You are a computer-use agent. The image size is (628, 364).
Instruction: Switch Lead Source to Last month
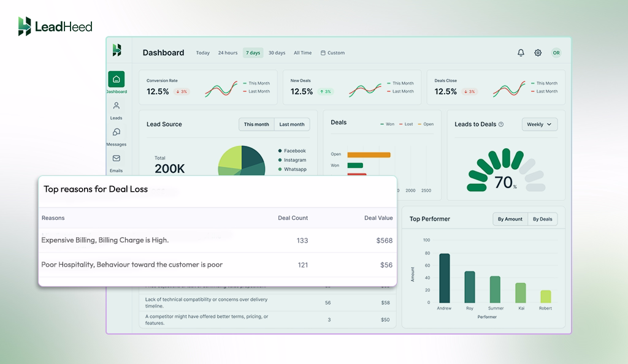(x=291, y=124)
